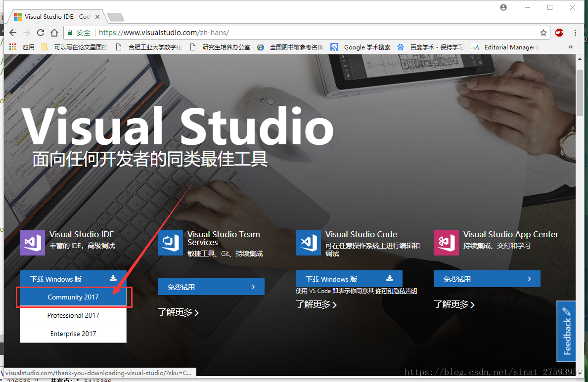Image resolution: width=588 pixels, height=382 pixels.
Task: Click the Visual Studio App Center heading
Action: click(511, 235)
